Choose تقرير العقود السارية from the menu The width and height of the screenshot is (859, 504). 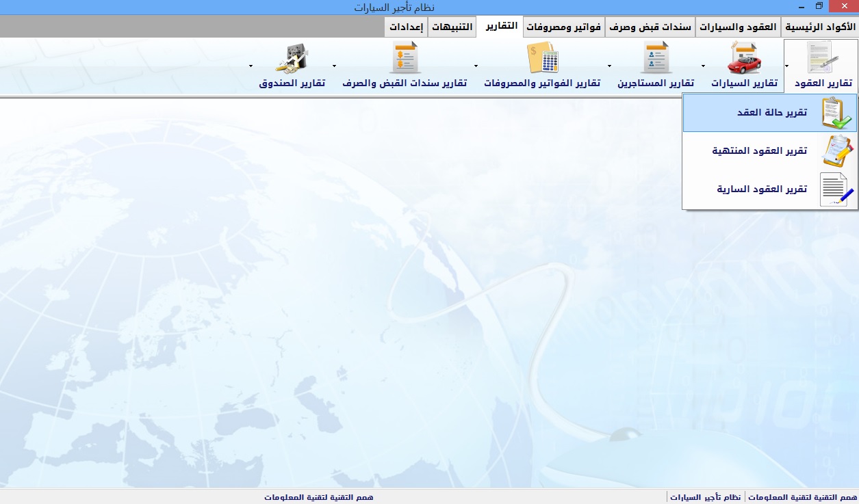[x=770, y=189]
